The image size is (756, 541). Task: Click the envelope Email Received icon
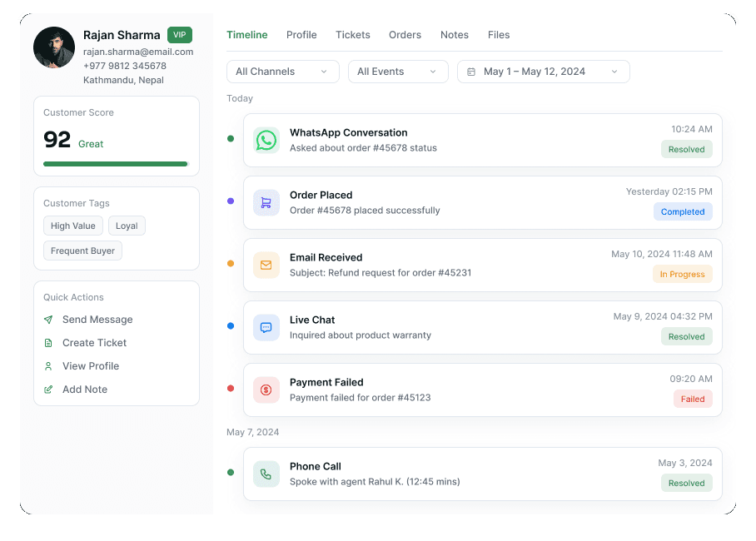pyautogui.click(x=266, y=266)
